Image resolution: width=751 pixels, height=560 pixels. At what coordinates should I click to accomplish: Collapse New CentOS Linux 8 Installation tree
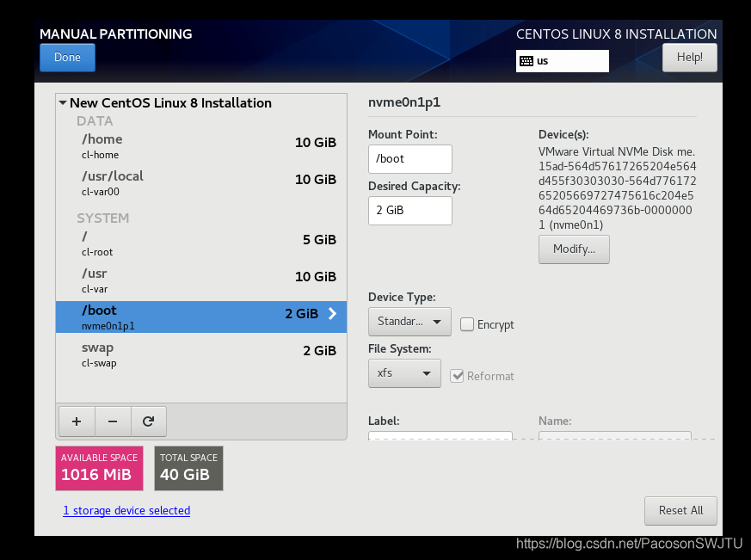(x=63, y=102)
